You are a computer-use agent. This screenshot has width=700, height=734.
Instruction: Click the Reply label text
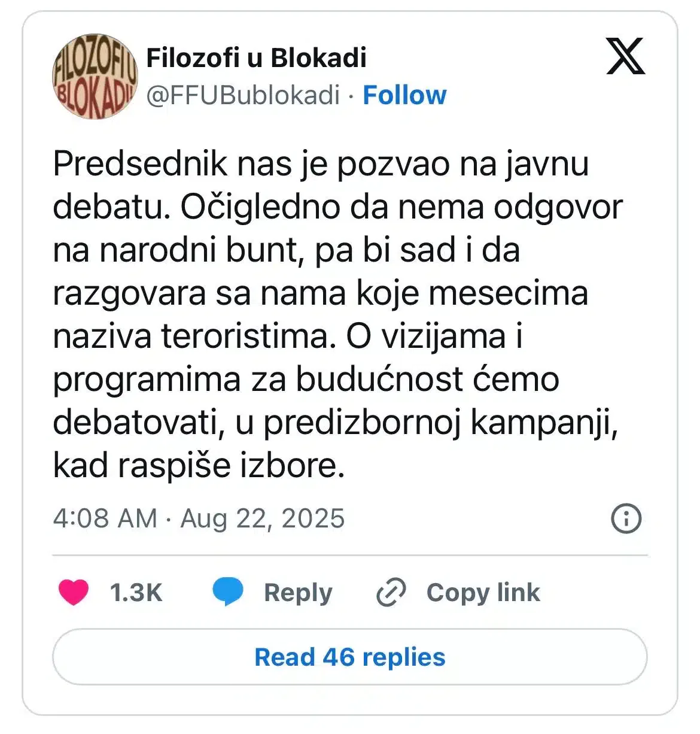pos(298,593)
